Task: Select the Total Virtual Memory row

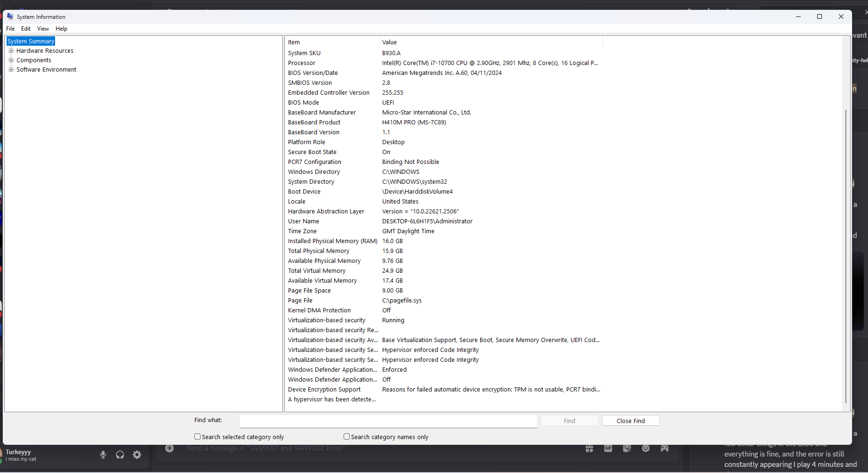Action: coord(443,271)
